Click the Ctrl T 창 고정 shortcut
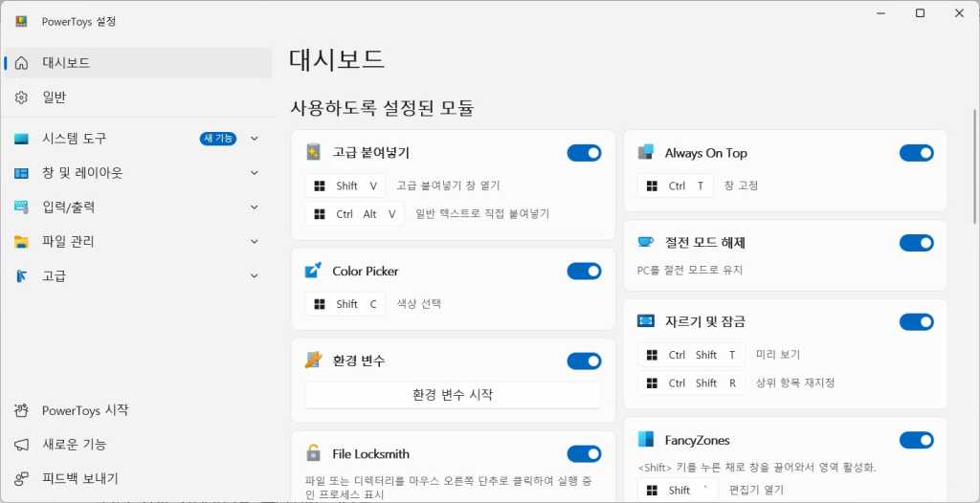The image size is (980, 503). click(676, 186)
